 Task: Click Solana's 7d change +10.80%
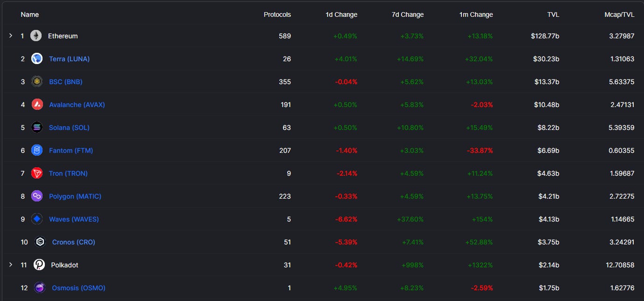(x=410, y=128)
